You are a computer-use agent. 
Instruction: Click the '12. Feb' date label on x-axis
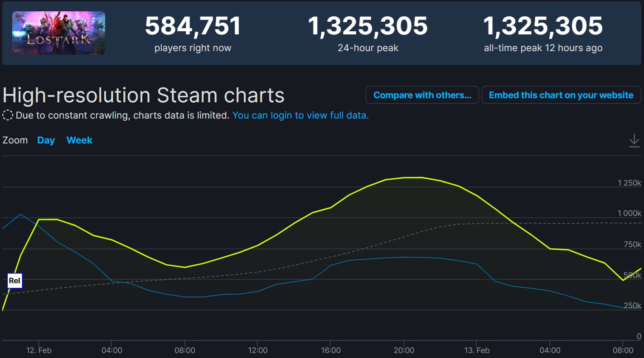tap(39, 350)
